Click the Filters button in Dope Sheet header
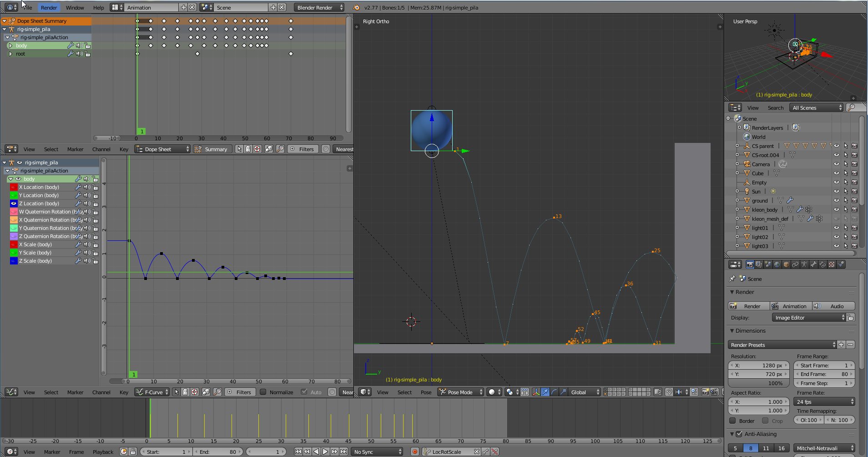868x457 pixels. [x=302, y=149]
